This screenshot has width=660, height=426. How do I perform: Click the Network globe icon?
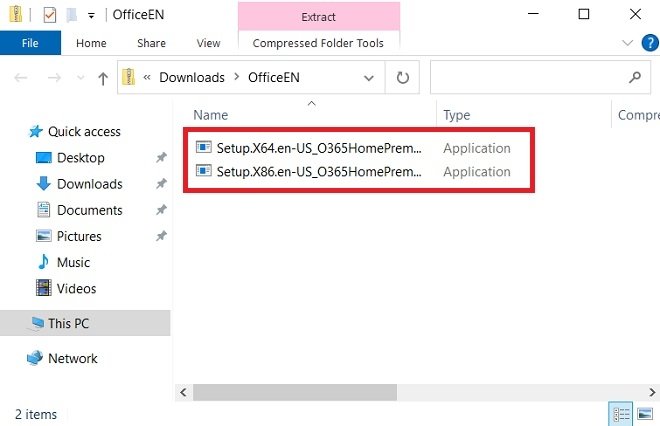[35, 358]
